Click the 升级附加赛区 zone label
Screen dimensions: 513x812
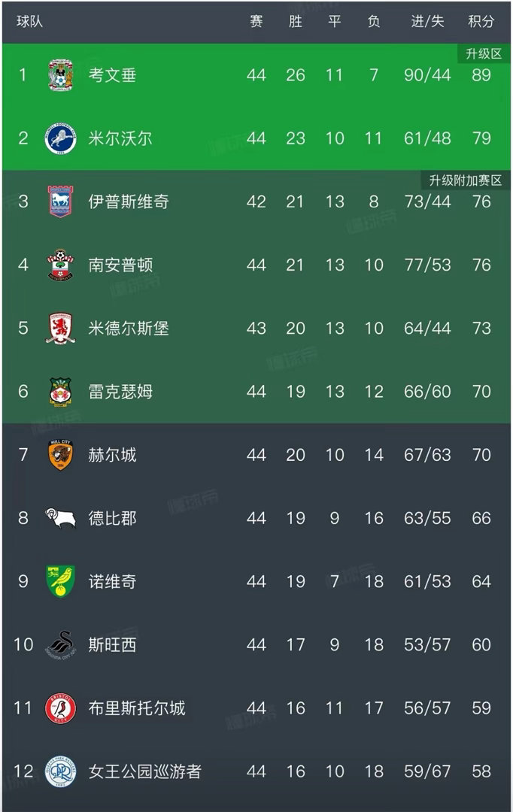point(465,180)
